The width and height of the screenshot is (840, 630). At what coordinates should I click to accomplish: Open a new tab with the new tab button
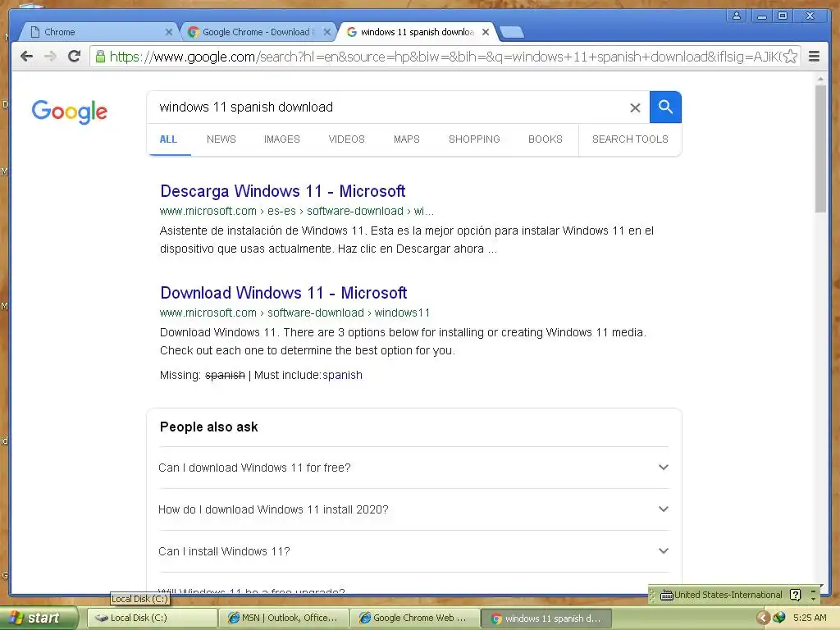(x=512, y=32)
